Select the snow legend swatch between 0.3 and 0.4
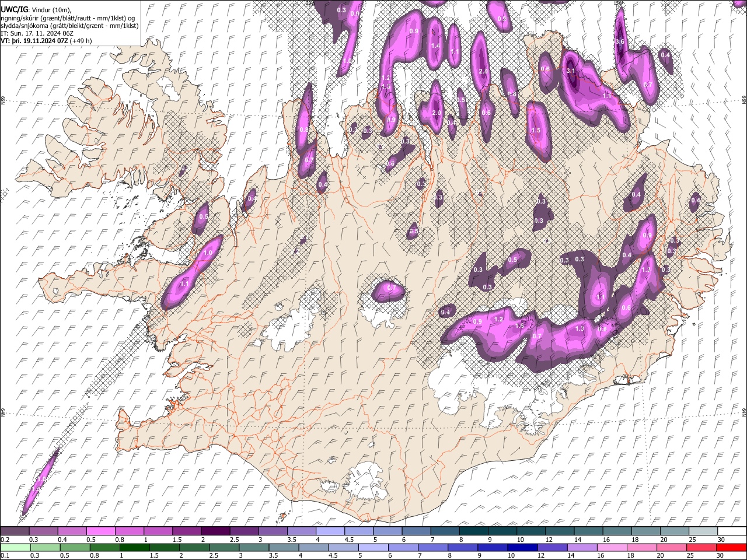The image size is (747, 560). [x=43, y=531]
